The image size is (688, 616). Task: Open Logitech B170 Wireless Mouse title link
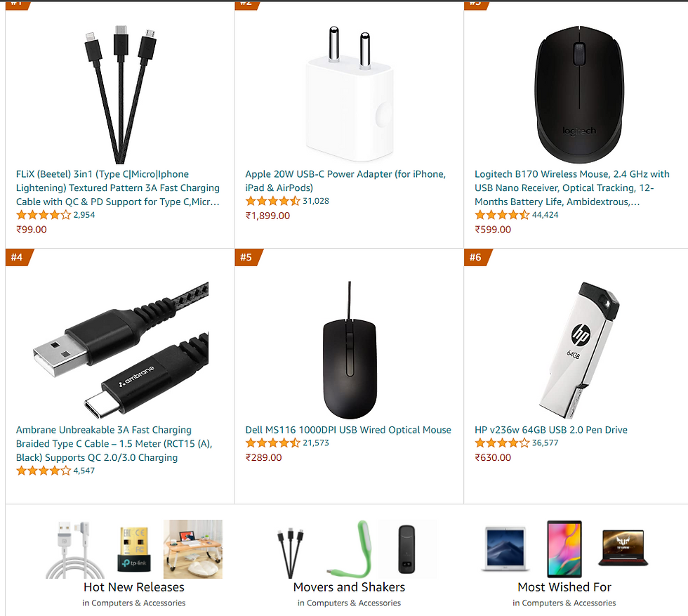click(571, 188)
